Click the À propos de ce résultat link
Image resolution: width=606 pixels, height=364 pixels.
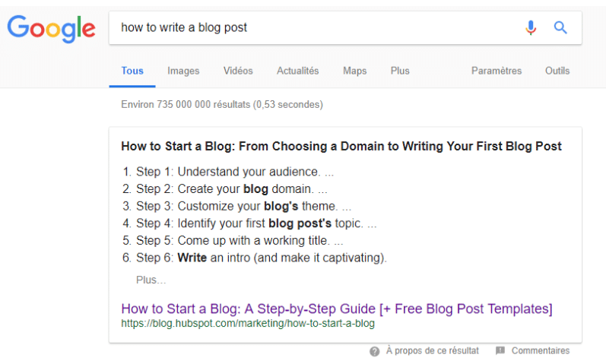[433, 351]
